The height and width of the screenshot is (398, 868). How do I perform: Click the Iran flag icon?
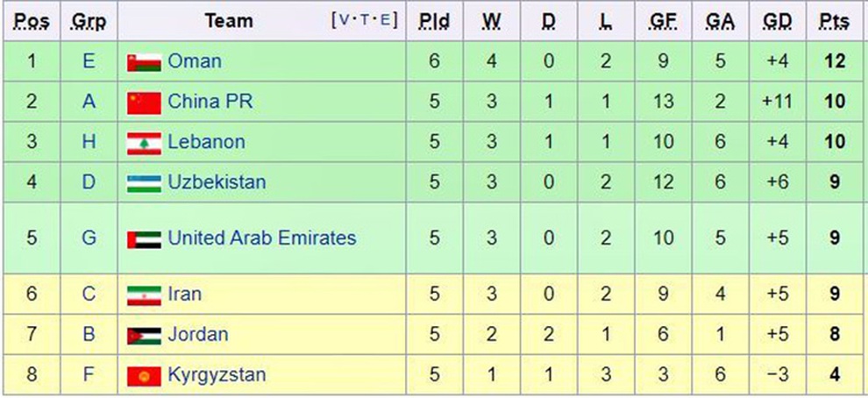pyautogui.click(x=144, y=295)
